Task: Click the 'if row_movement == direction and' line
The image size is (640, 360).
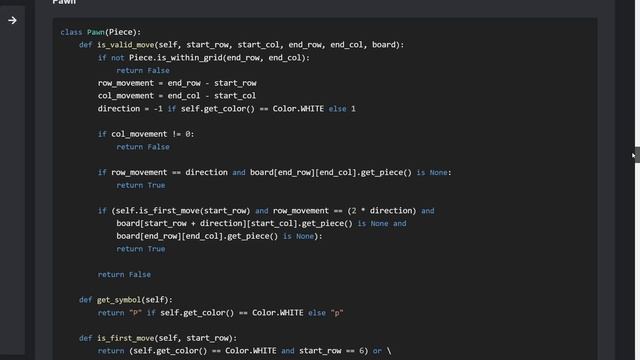Action: [x=274, y=172]
